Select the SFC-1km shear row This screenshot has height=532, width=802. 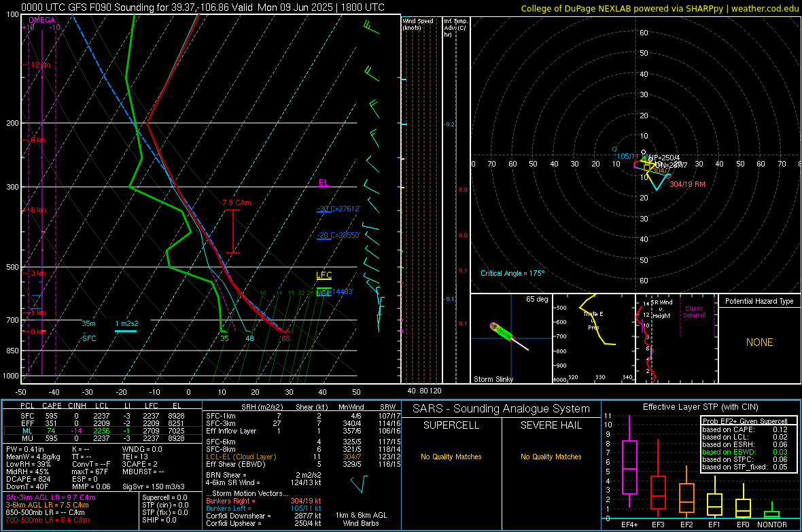coord(303,416)
